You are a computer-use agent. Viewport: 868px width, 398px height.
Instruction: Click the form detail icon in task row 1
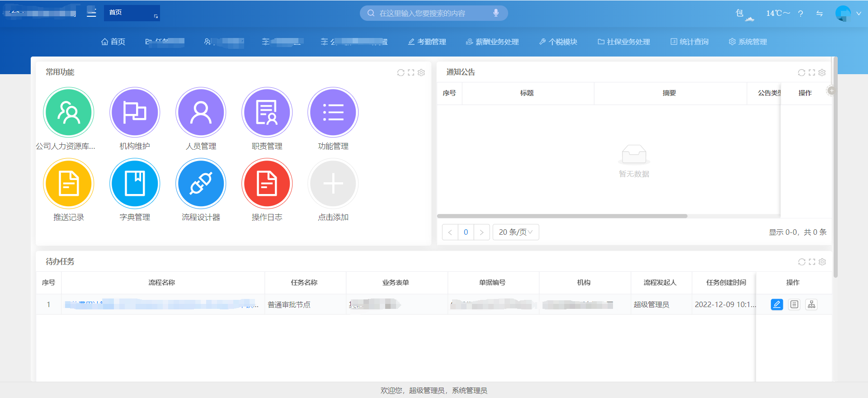794,304
